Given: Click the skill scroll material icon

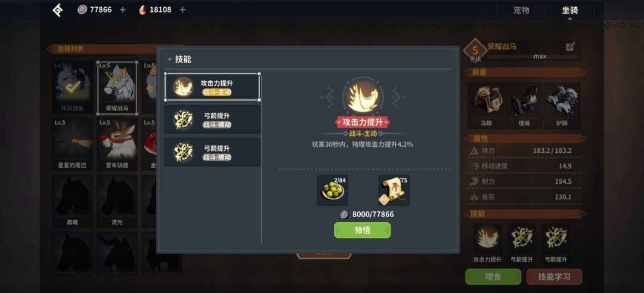Looking at the screenshot, I should click(x=394, y=190).
